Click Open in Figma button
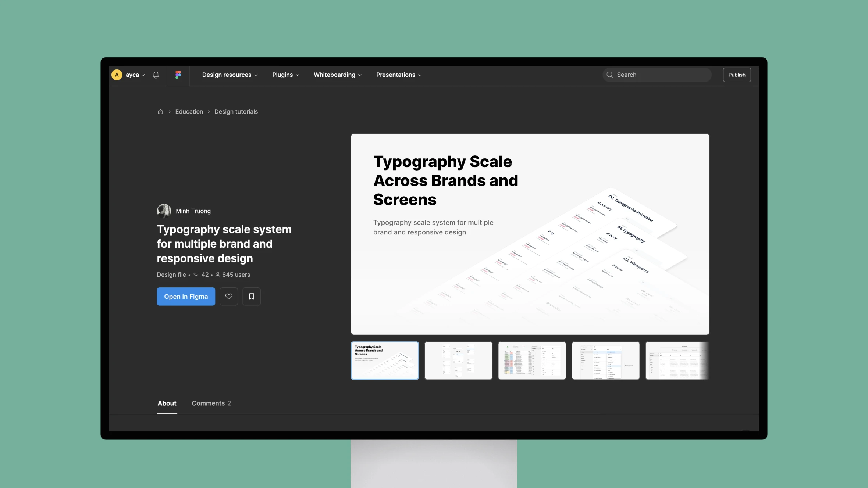 [x=186, y=296]
